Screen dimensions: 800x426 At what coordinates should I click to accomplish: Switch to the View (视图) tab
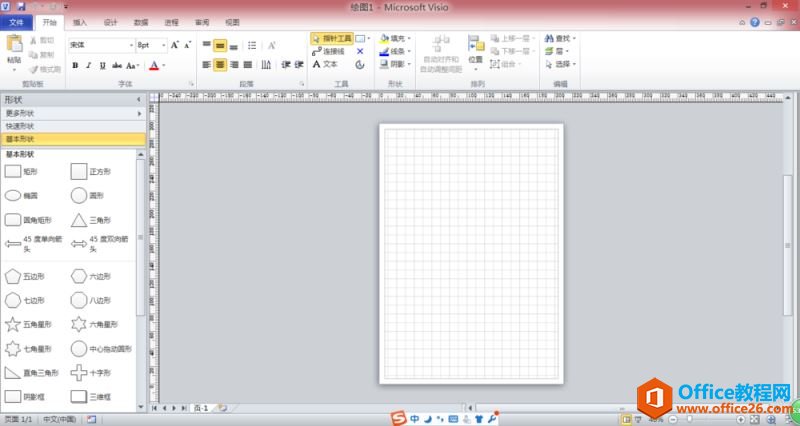point(233,22)
